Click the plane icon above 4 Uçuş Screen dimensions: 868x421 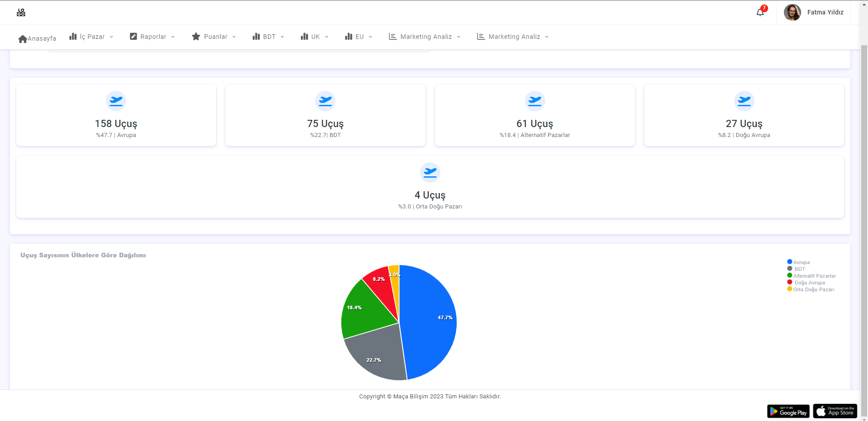(x=430, y=172)
